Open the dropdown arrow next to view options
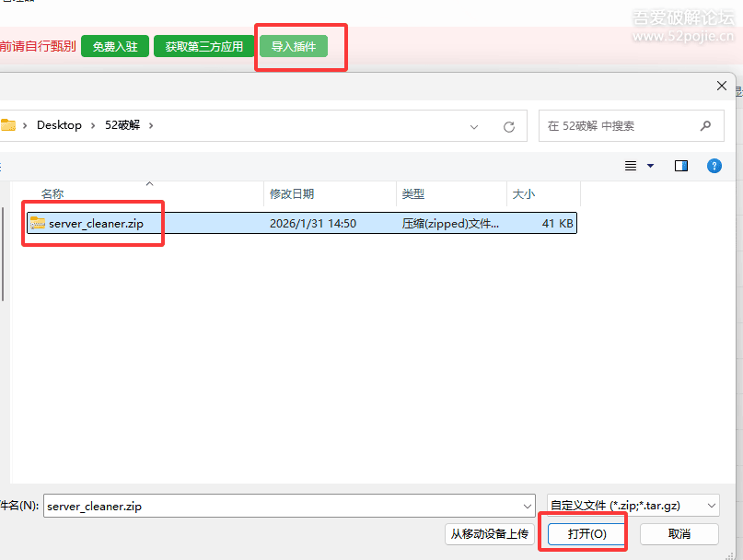 click(x=651, y=166)
